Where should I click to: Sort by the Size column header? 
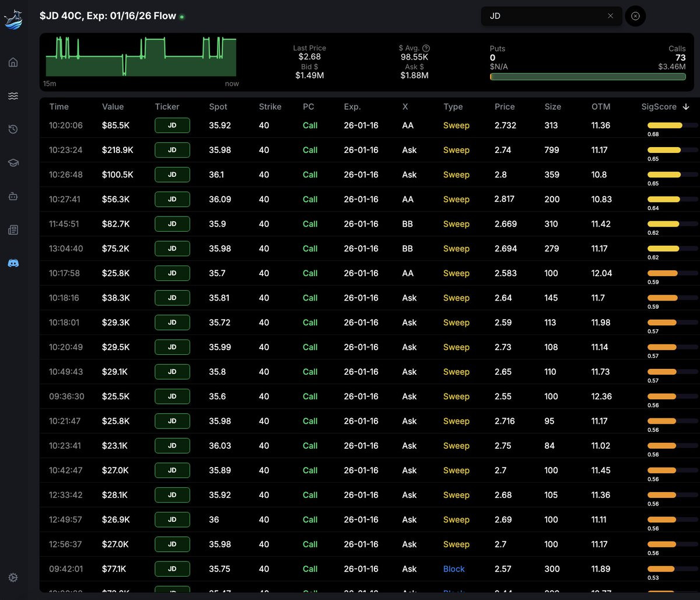(x=552, y=107)
